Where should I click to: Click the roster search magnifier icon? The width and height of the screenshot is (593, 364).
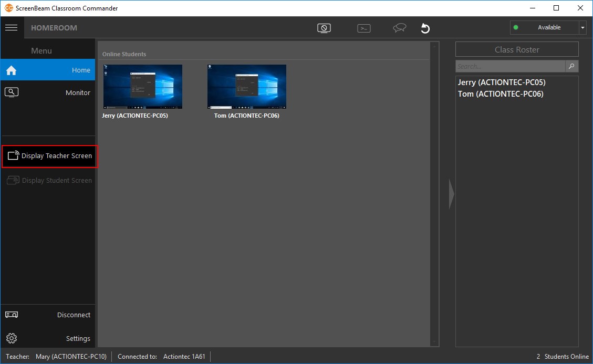(x=571, y=66)
